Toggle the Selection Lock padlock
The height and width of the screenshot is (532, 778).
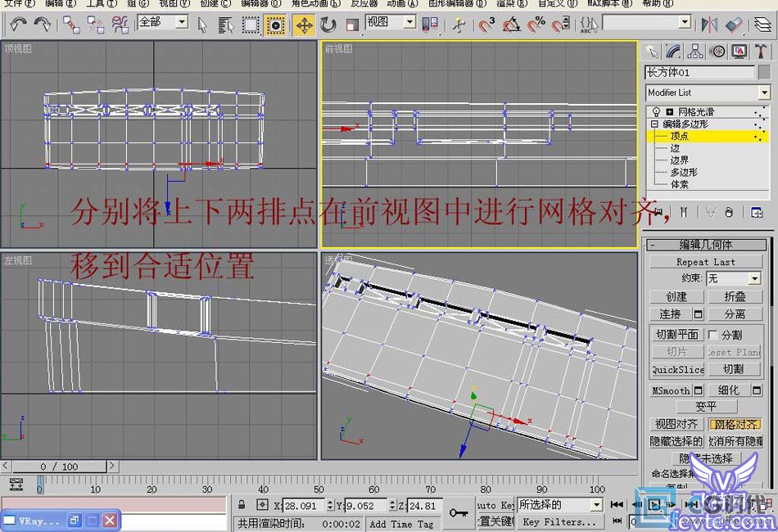(x=241, y=505)
